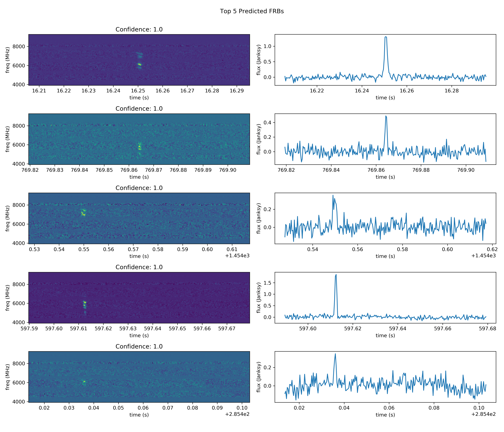Click the peak in first flux plot
This screenshot has width=504, height=432.
pyautogui.click(x=386, y=37)
